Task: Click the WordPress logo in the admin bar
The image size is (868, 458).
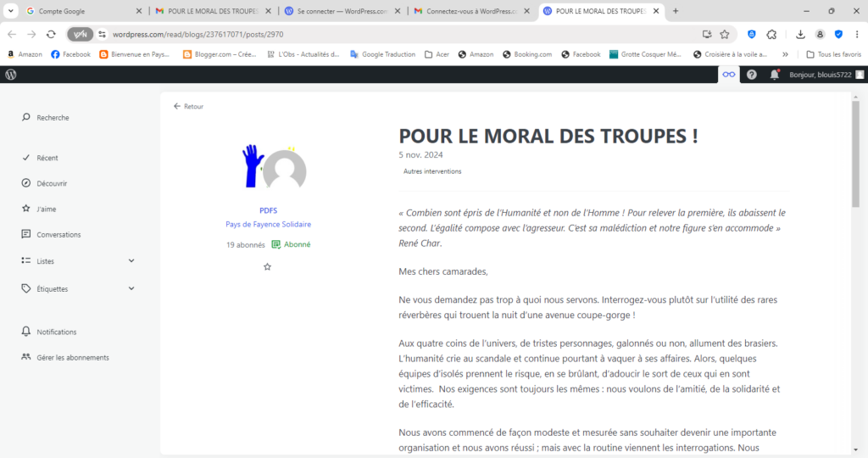Action: [11, 75]
